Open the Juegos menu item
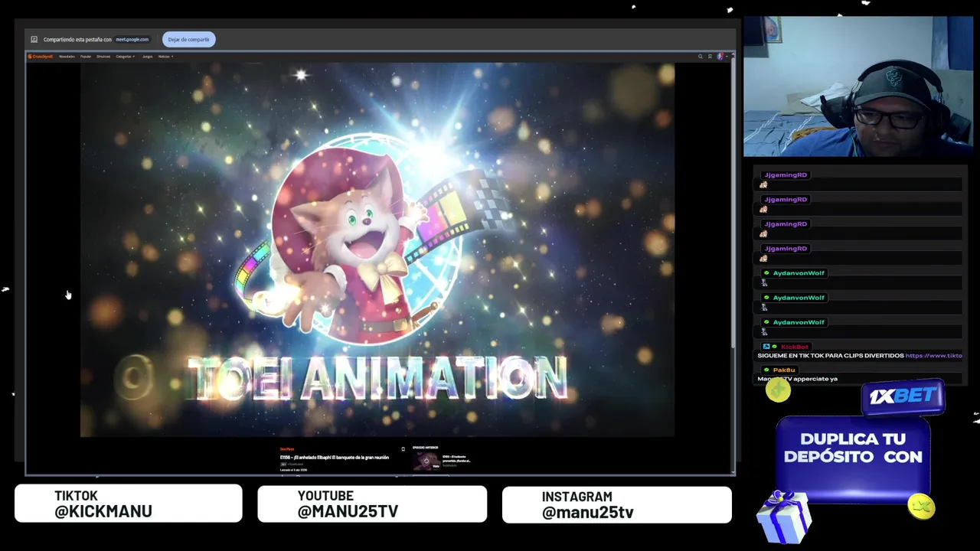This screenshot has height=551, width=980. pos(147,57)
